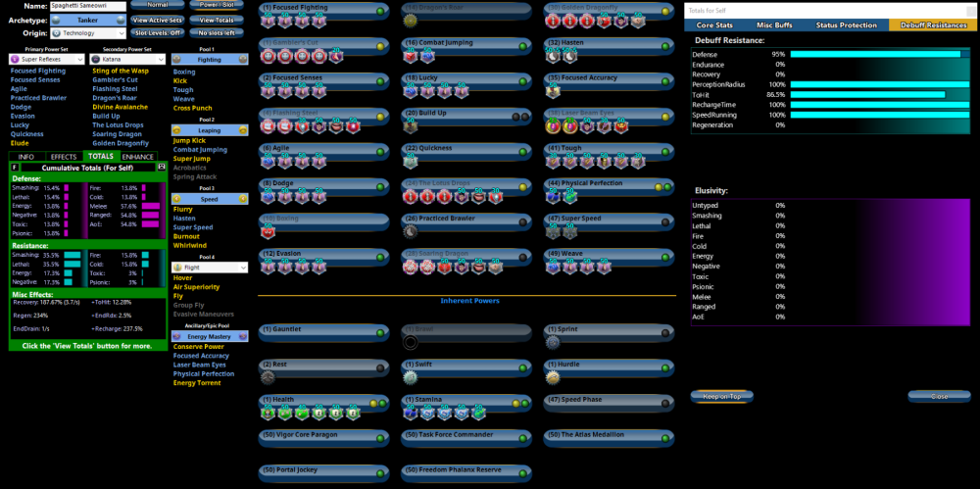Image resolution: width=980 pixels, height=489 pixels.
Task: Toggle the Rest inherent power indicator
Action: coord(380,368)
